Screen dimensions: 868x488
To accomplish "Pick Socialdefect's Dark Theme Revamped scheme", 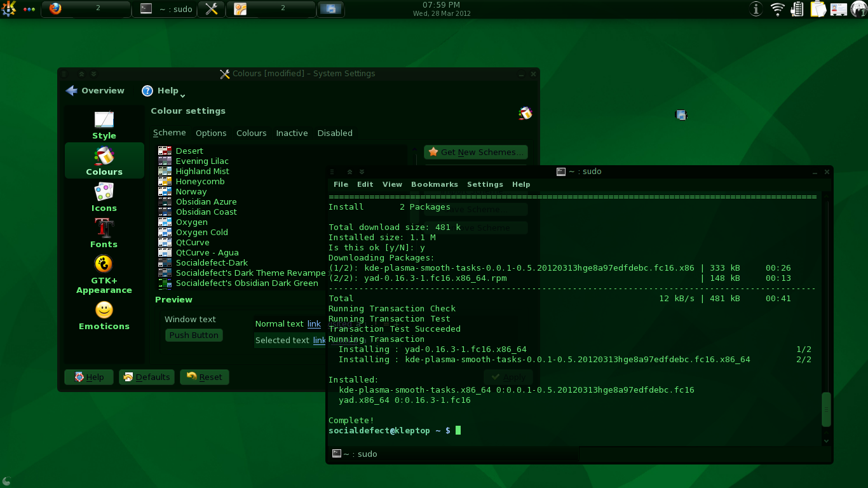I will coord(241,273).
